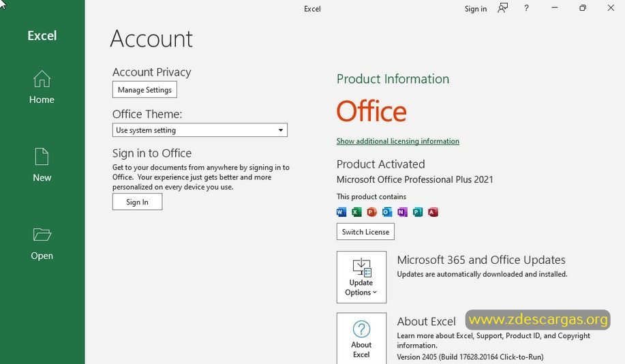Click the PowerPoint app icon
This screenshot has width=625, height=364.
click(371, 212)
